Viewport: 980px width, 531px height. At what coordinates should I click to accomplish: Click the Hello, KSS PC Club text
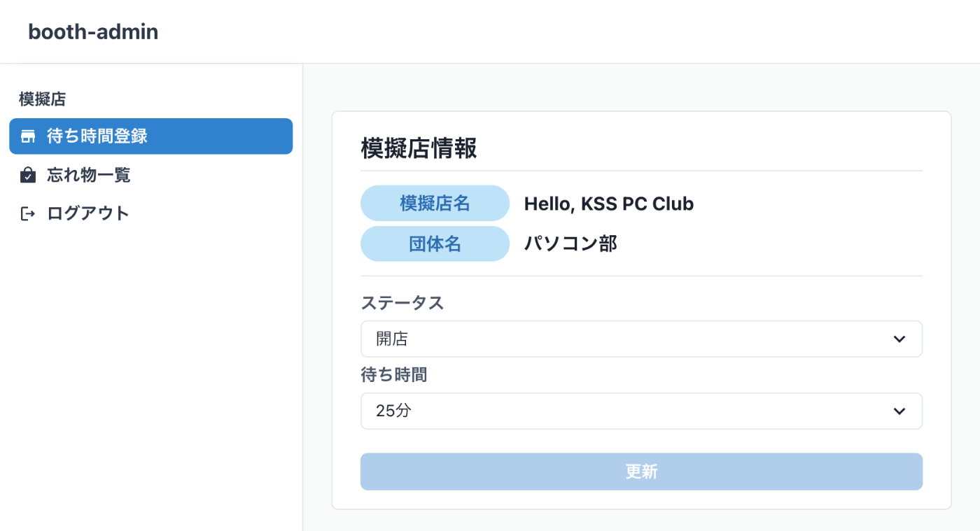[609, 204]
